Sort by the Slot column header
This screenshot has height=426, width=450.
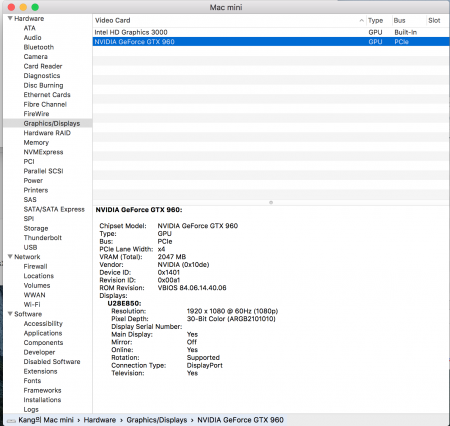(434, 21)
